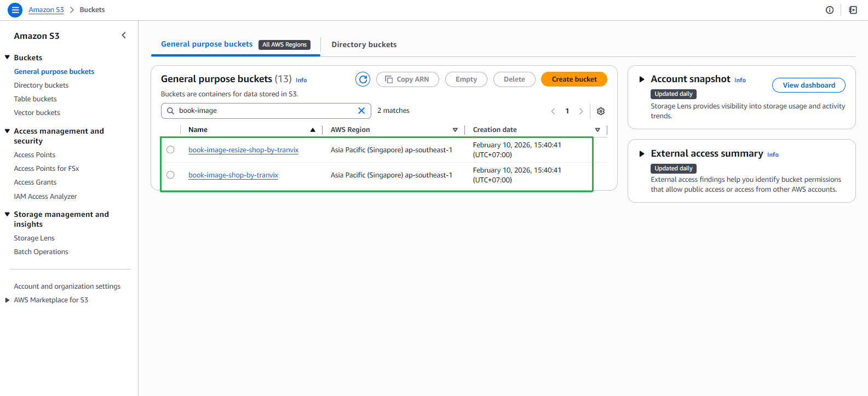
Task: Click the Create bucket button
Action: [x=574, y=79]
